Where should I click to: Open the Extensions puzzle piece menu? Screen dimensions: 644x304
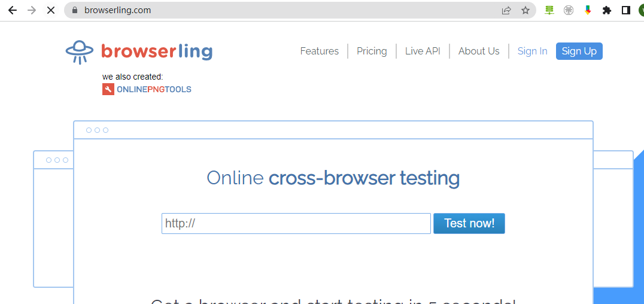click(x=607, y=10)
